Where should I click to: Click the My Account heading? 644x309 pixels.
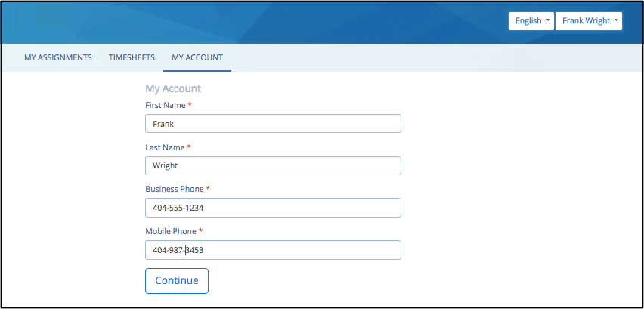click(x=173, y=88)
